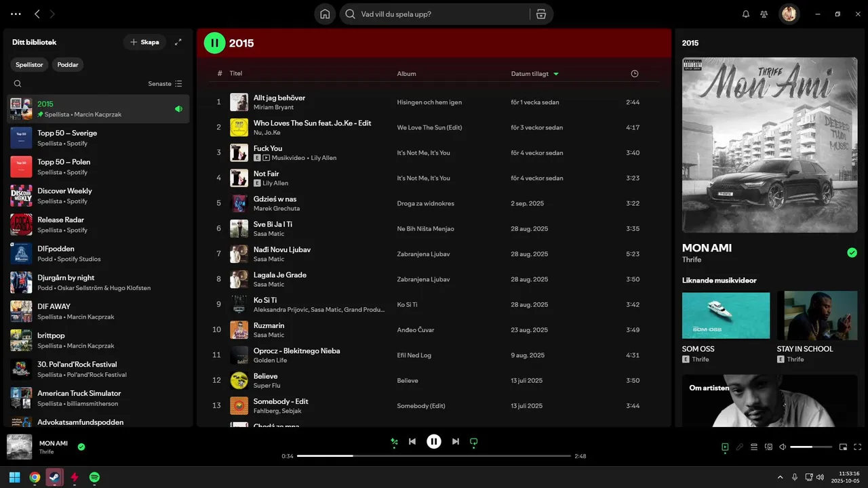Sort by the Album column header
Viewport: 868px width, 488px height.
407,73
